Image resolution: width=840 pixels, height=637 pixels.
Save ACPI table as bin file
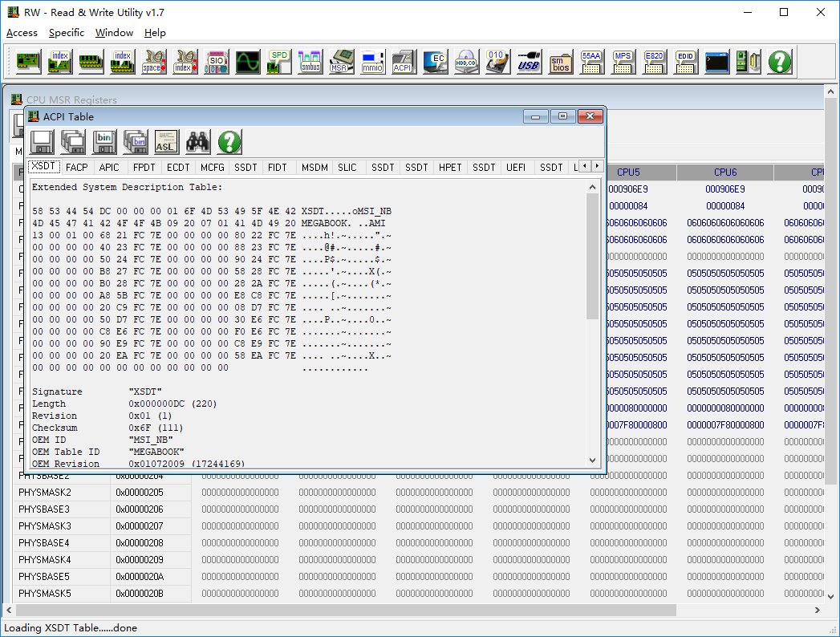(x=104, y=142)
